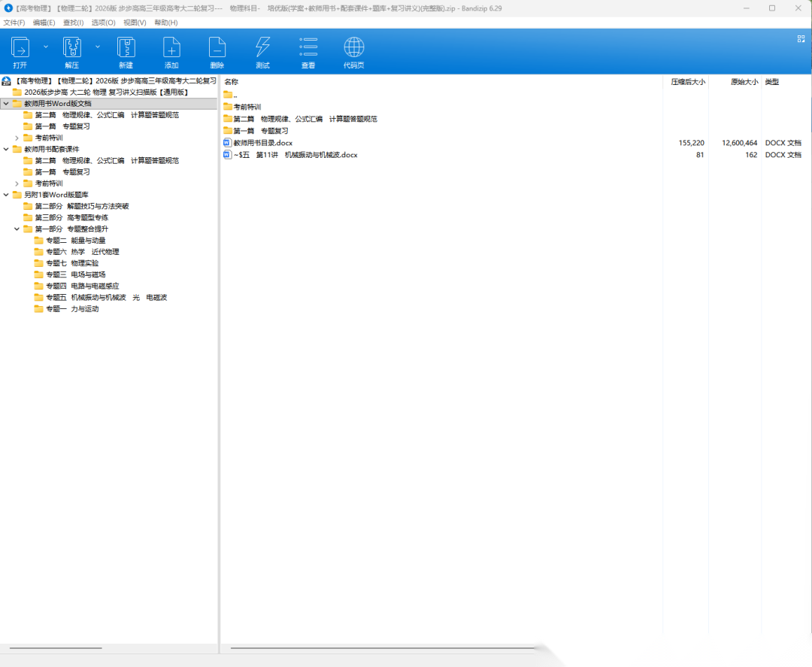
Task: Select the 教师用书目录.docx file
Action: pyautogui.click(x=262, y=142)
